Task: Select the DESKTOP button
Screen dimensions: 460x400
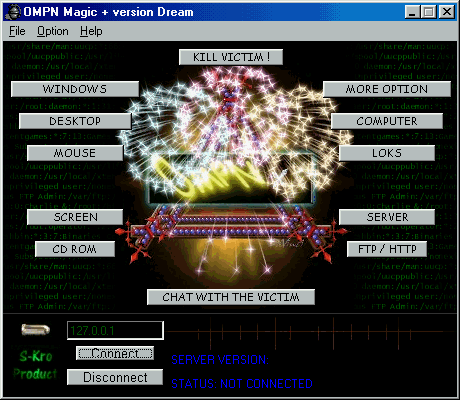Action: 75,121
